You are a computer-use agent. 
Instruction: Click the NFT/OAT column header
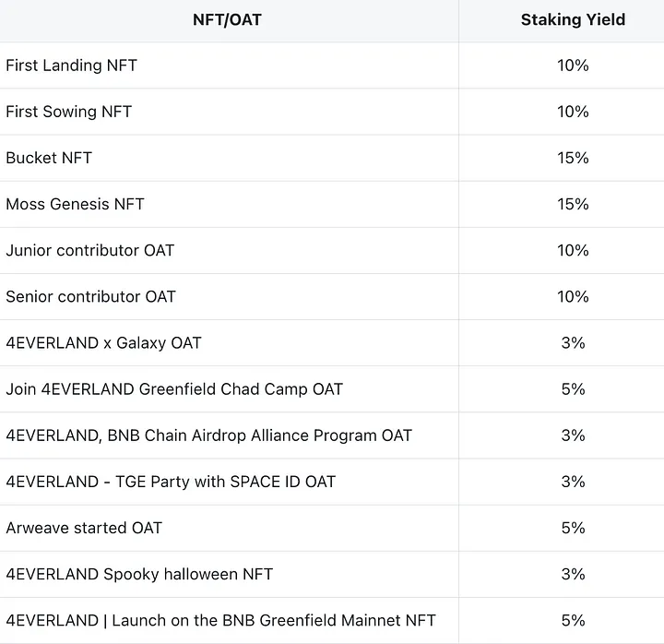(x=227, y=19)
